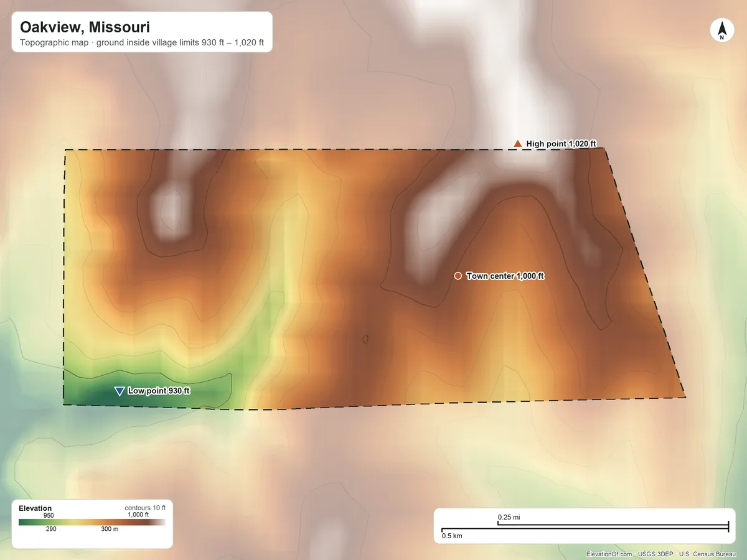Click the 'Town center 1,000 ft' label
This screenshot has height=560, width=747.
pyautogui.click(x=505, y=276)
